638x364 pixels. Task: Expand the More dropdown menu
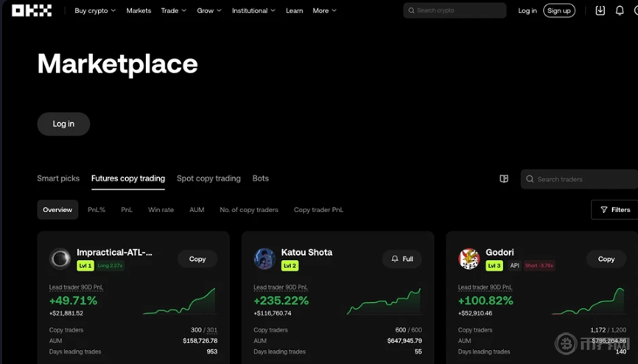click(x=324, y=10)
